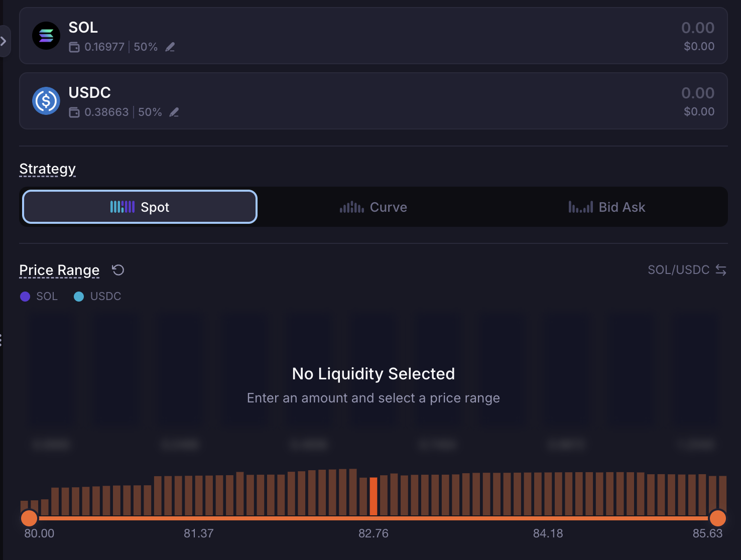Click the SOL wallet balance icon
Screen dimensions: 741x560
[x=74, y=47]
